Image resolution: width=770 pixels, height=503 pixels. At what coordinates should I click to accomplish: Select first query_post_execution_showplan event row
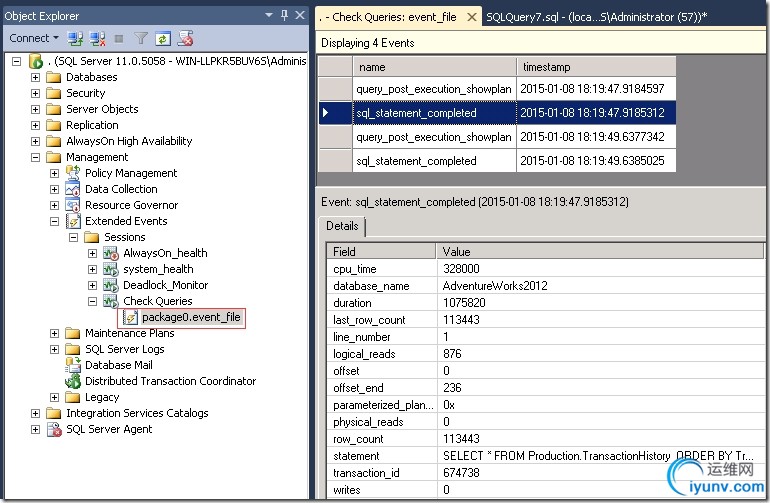tap(497, 89)
